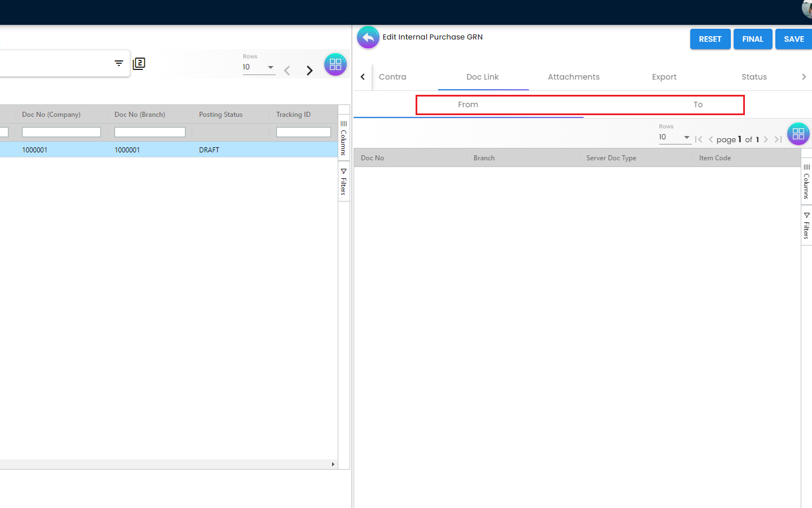Sort by Doc No (Branch) column header

[140, 115]
